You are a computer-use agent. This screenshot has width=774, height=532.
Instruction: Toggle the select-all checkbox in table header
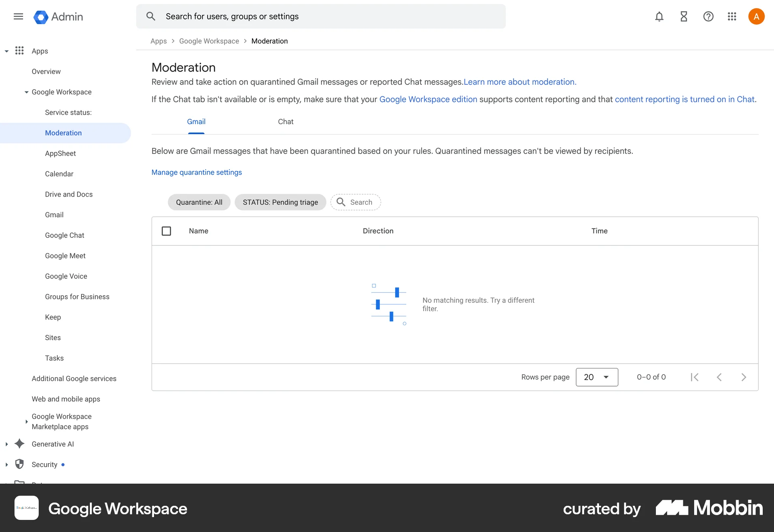pyautogui.click(x=166, y=231)
